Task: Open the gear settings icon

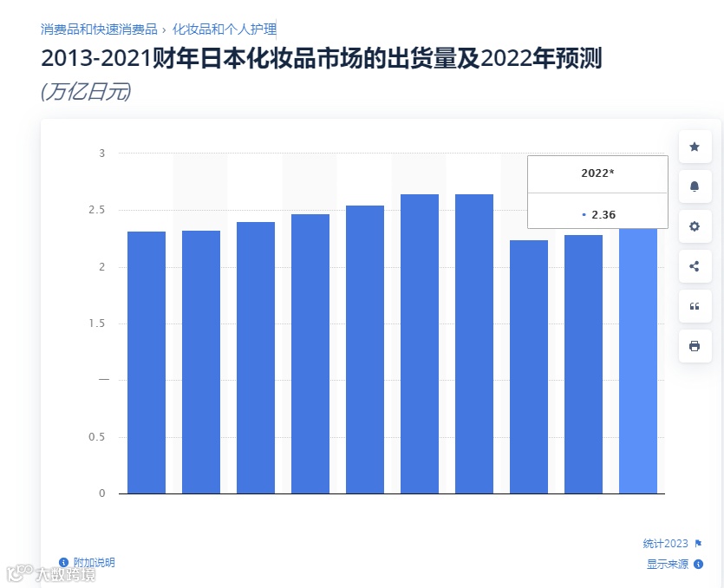Action: [695, 226]
